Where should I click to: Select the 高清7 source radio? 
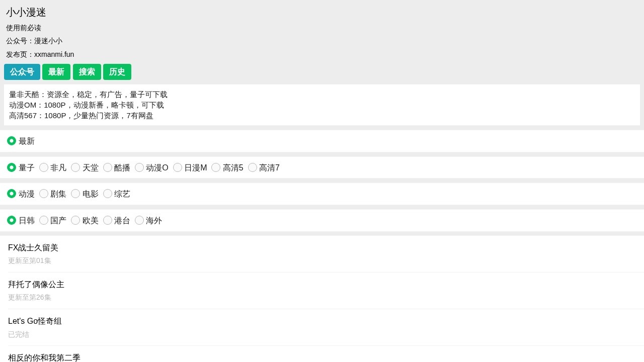[253, 167]
